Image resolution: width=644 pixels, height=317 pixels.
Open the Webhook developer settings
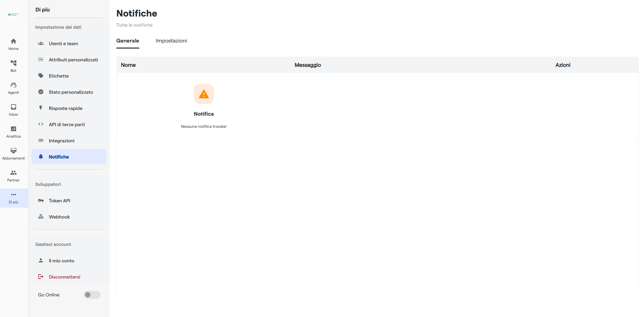point(59,217)
